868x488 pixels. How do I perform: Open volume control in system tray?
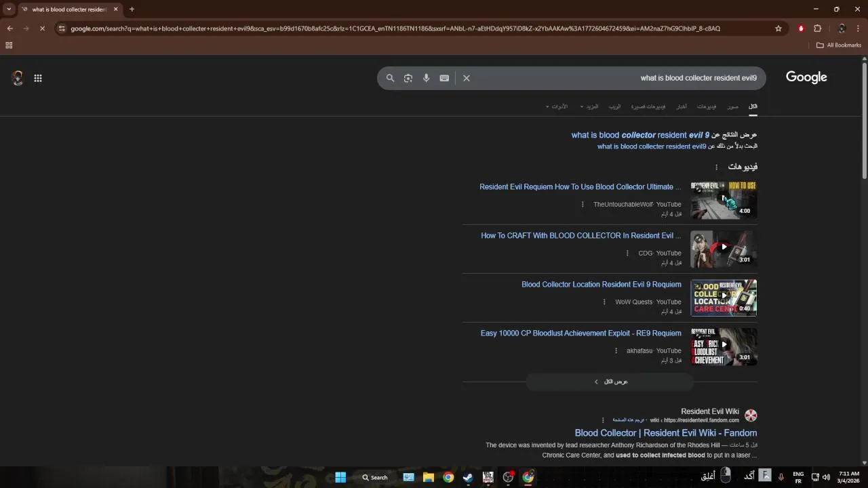pyautogui.click(x=826, y=477)
